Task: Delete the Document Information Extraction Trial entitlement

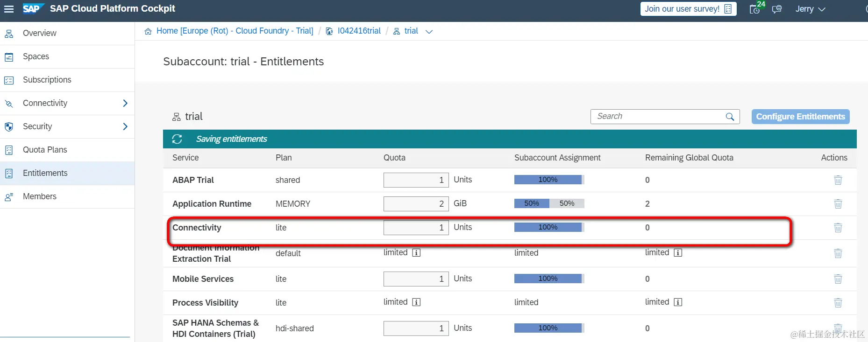Action: pyautogui.click(x=838, y=253)
